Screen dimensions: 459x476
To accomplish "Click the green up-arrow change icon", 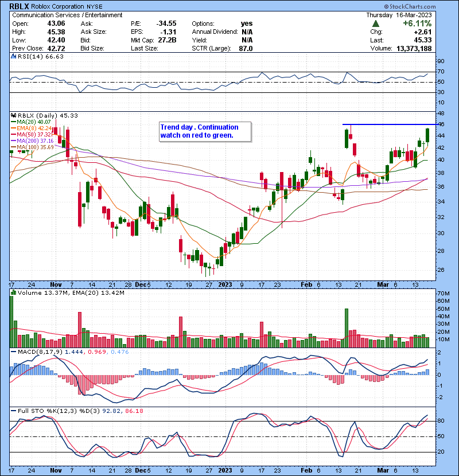I will point(376,24).
